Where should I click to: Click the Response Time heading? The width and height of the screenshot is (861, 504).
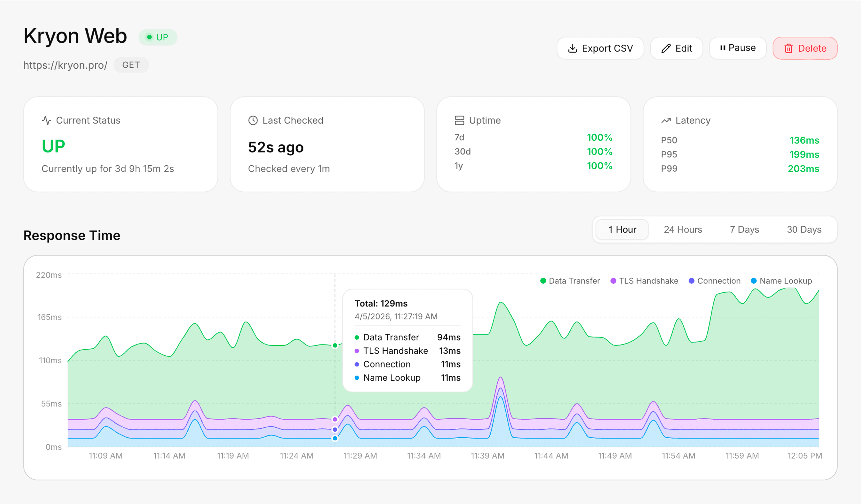tap(72, 235)
